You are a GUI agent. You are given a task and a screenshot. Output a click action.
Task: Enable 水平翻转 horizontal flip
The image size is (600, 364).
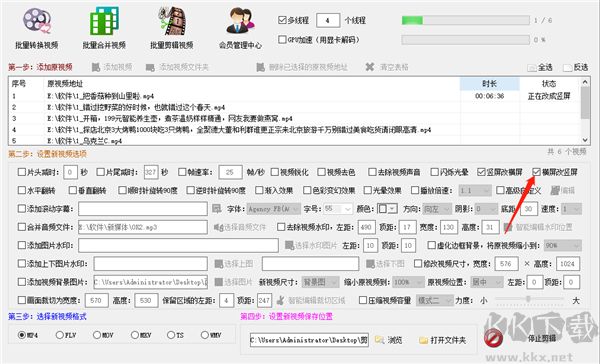click(x=22, y=190)
